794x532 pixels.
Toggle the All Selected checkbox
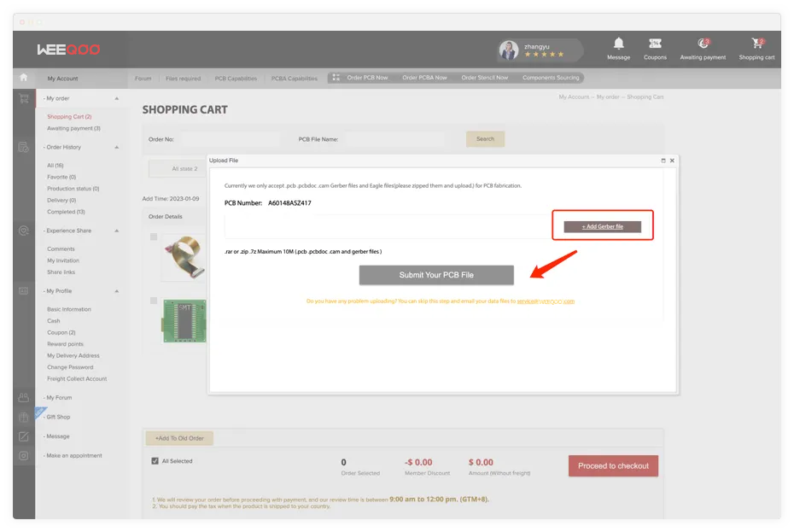155,461
